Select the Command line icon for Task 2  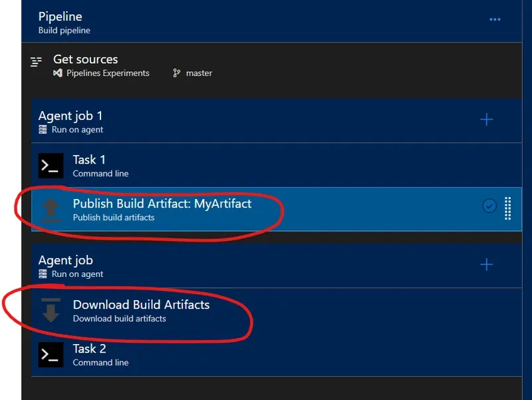51,355
